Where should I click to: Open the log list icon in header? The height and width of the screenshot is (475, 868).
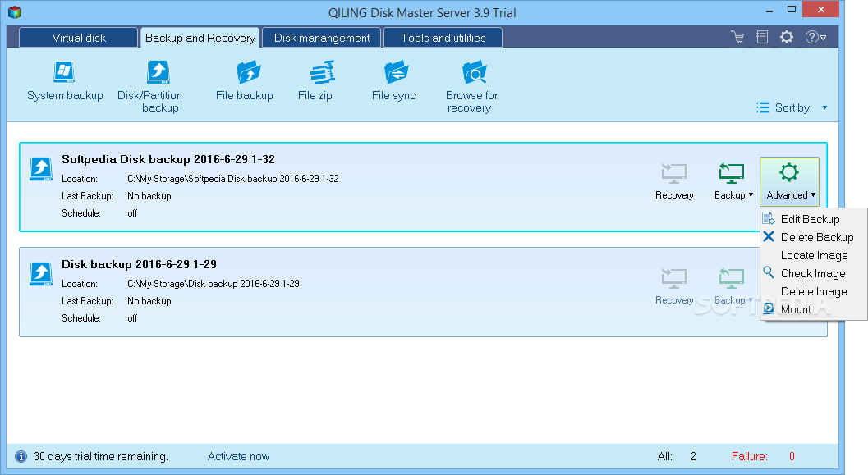762,37
